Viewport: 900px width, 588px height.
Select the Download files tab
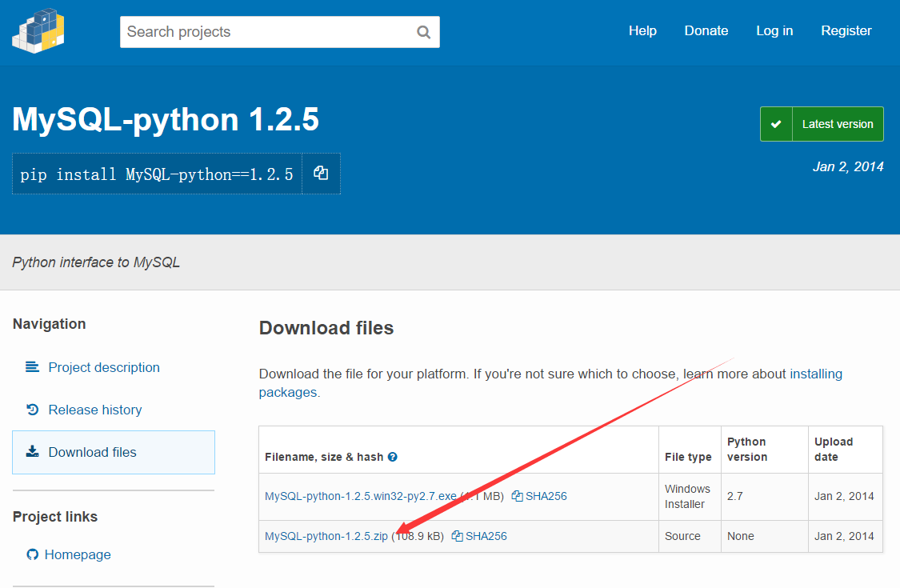tap(114, 453)
